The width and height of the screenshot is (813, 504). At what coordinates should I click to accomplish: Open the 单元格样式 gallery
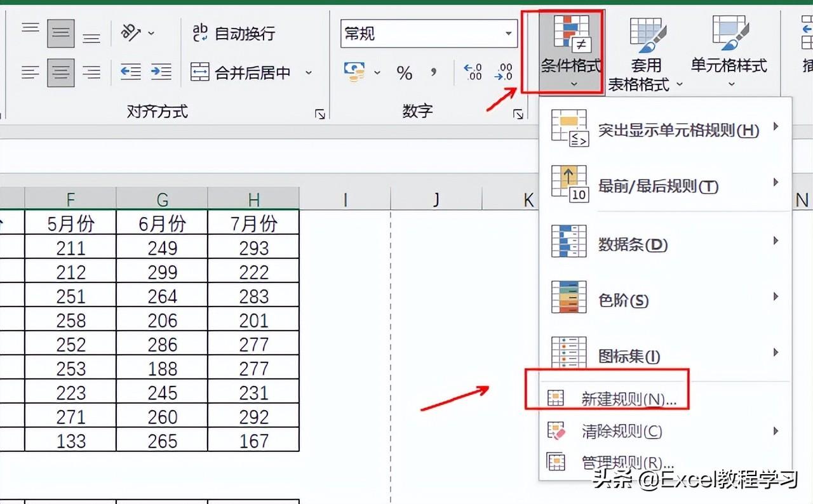(729, 53)
